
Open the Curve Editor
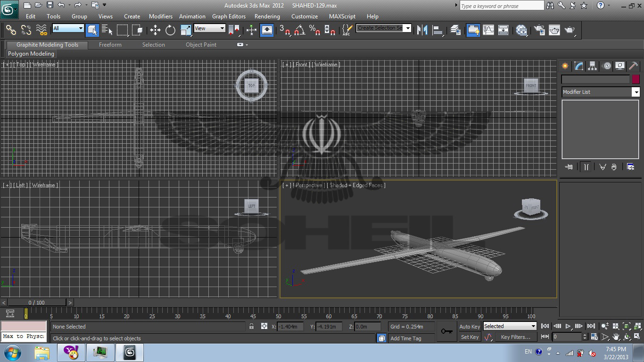[x=488, y=30]
